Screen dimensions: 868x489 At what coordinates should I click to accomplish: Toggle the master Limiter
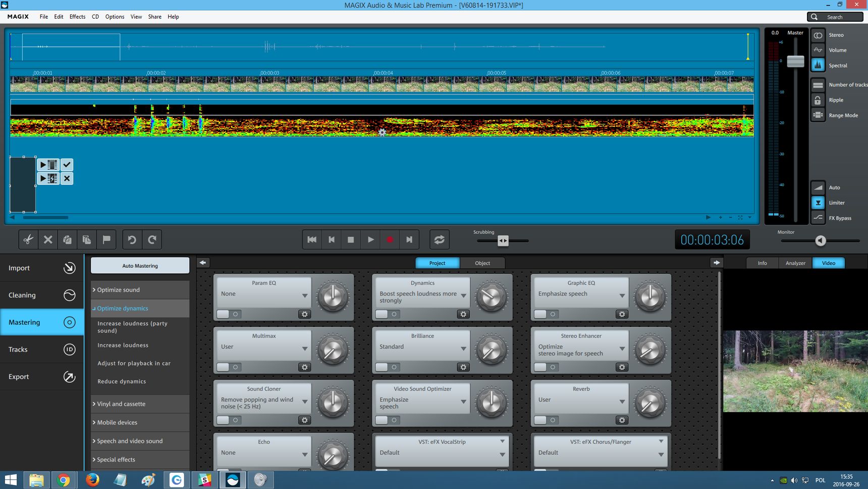tap(818, 203)
